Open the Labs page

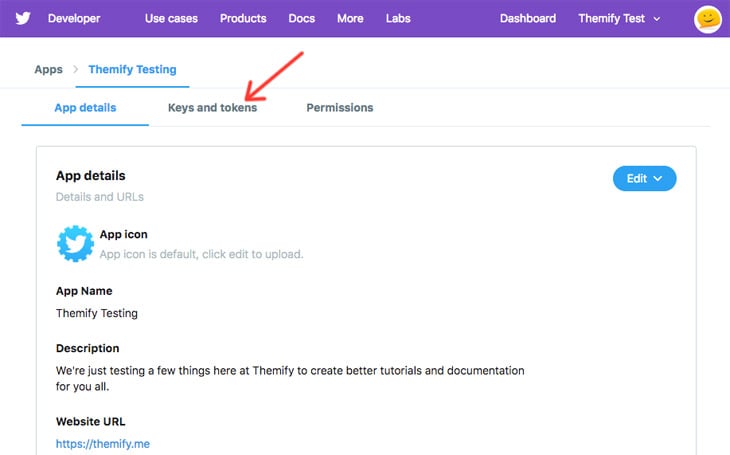[398, 19]
